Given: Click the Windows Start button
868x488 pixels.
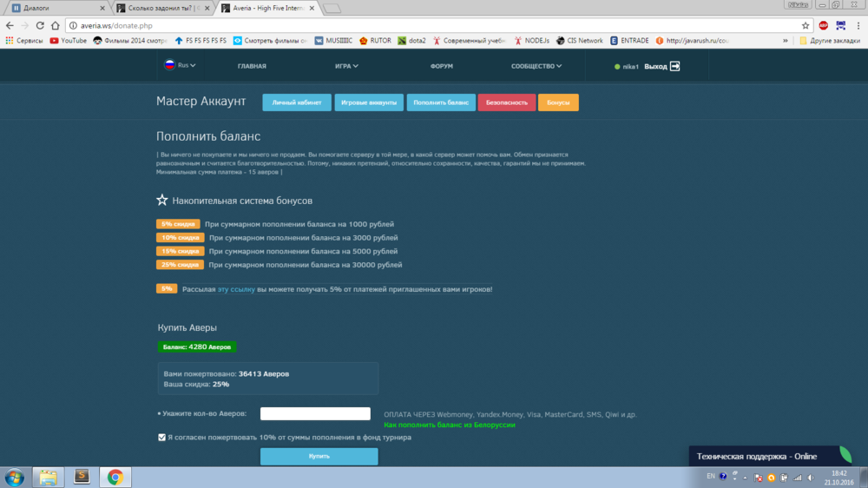Looking at the screenshot, I should (15, 476).
